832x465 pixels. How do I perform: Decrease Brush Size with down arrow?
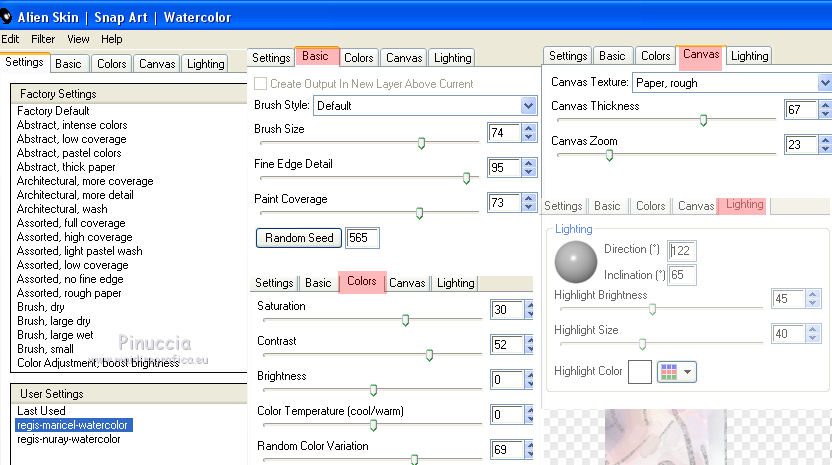528,137
